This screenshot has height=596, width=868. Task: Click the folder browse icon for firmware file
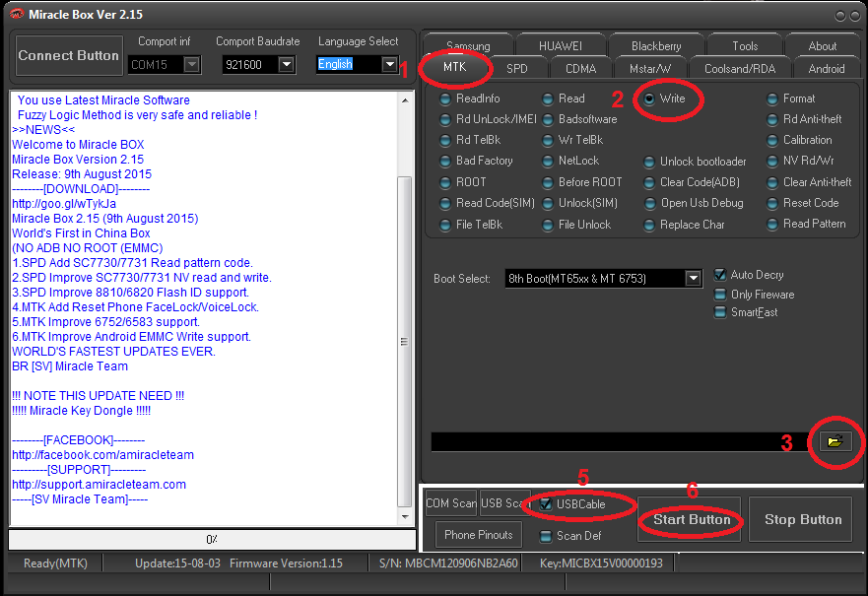tap(835, 441)
